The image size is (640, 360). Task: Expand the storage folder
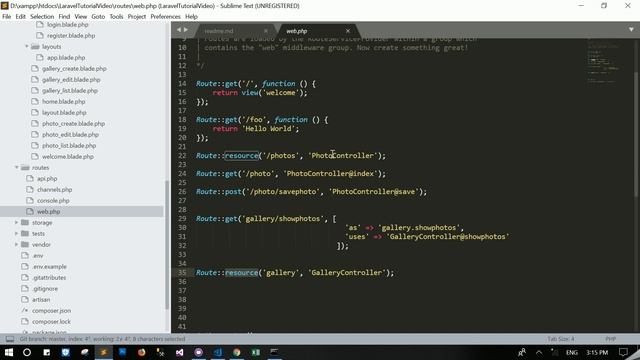(x=17, y=222)
